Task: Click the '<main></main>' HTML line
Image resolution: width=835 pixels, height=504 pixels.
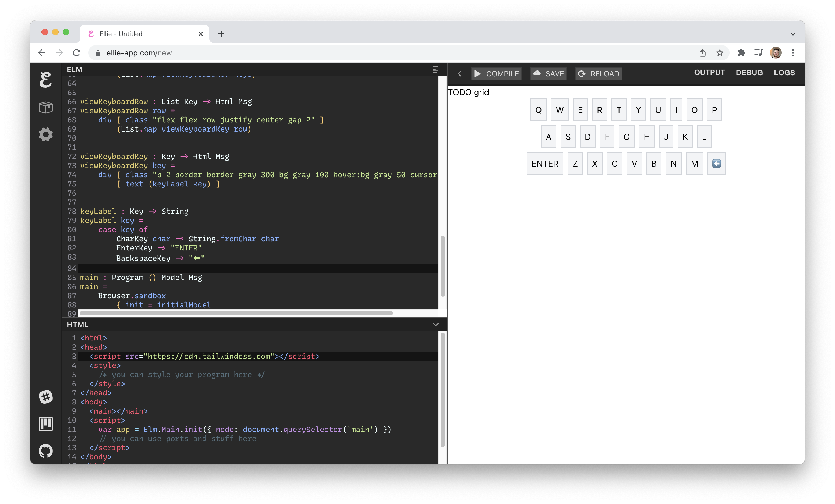Action: pyautogui.click(x=119, y=411)
